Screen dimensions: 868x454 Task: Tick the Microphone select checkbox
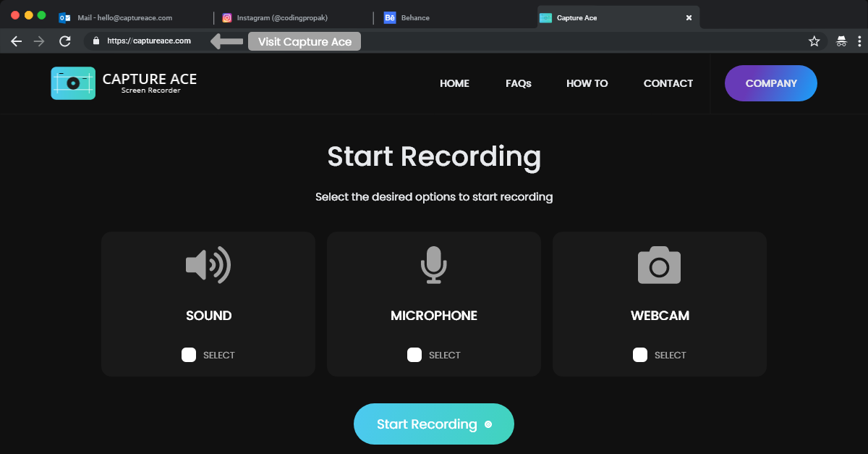point(414,355)
